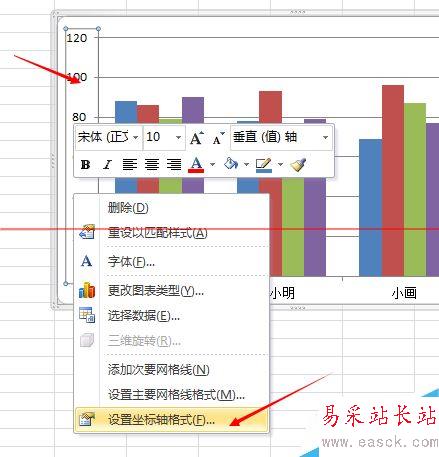Center text in mini toolbar
Viewport: 439px width, 457px height.
152,164
